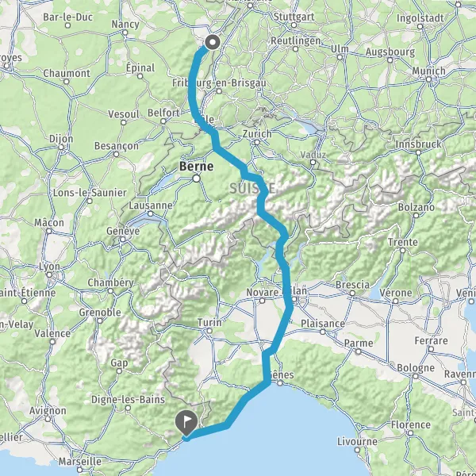This screenshot has height=476, width=476.
Task: Click the destination flag marker
Action: click(x=186, y=423)
